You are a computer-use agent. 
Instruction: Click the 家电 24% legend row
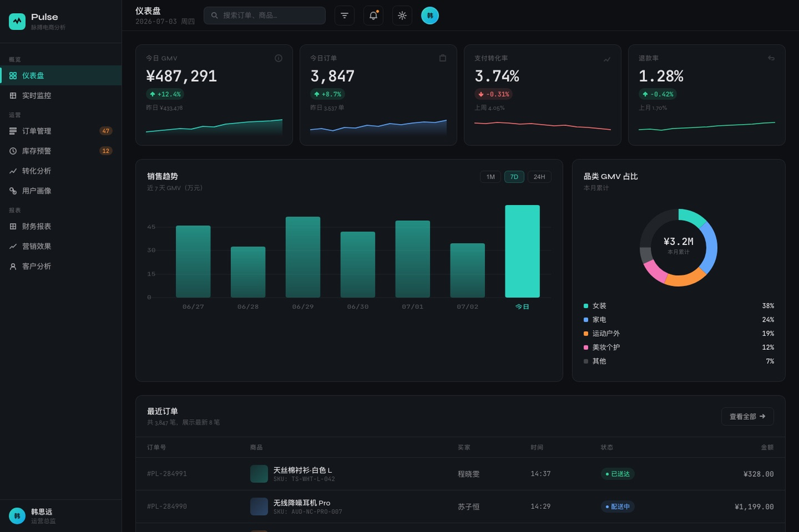(679, 320)
